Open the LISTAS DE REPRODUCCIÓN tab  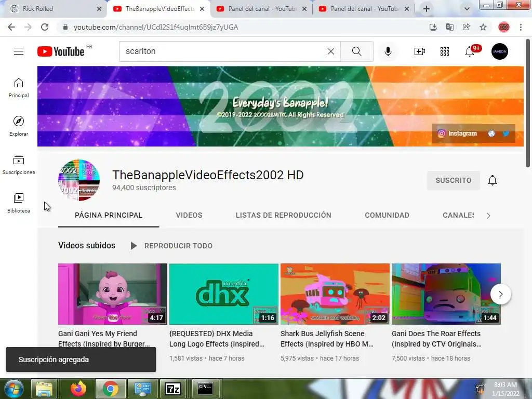point(283,215)
